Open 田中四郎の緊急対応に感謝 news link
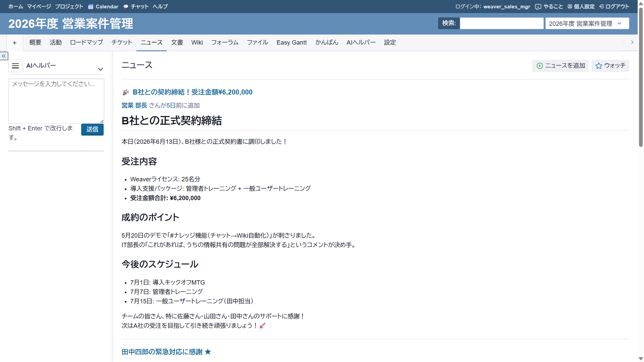Viewport: 644px width, 362px height. click(x=166, y=352)
